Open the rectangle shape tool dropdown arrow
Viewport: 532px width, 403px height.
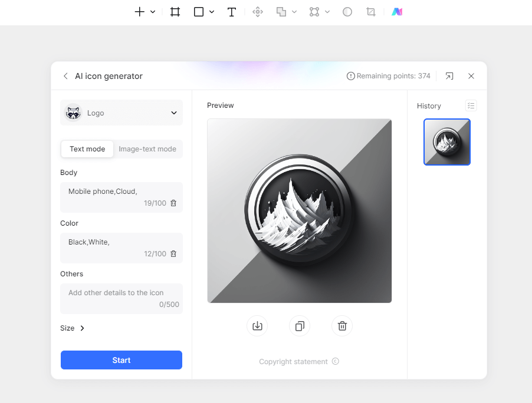pos(212,12)
